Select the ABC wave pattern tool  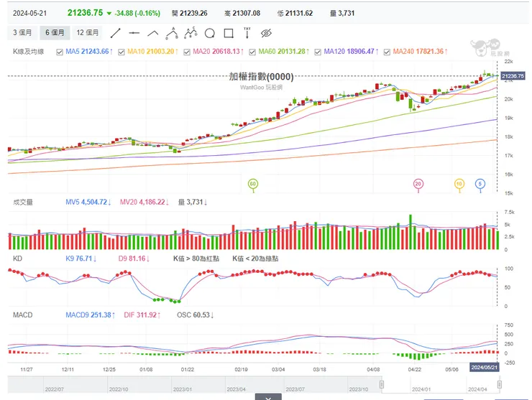[191, 33]
